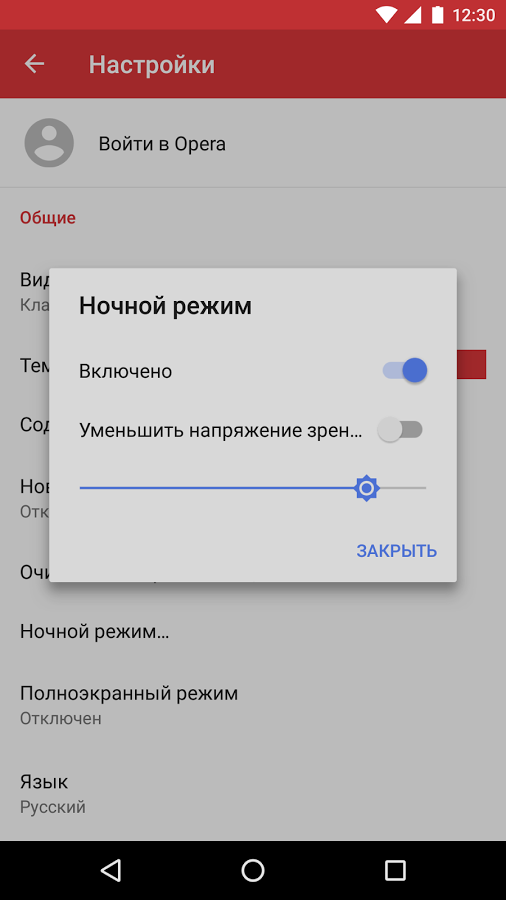Tap the Android home circle button

click(253, 870)
